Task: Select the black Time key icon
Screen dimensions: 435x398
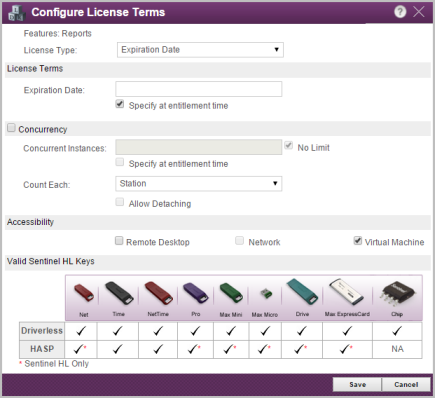Action: (x=119, y=293)
